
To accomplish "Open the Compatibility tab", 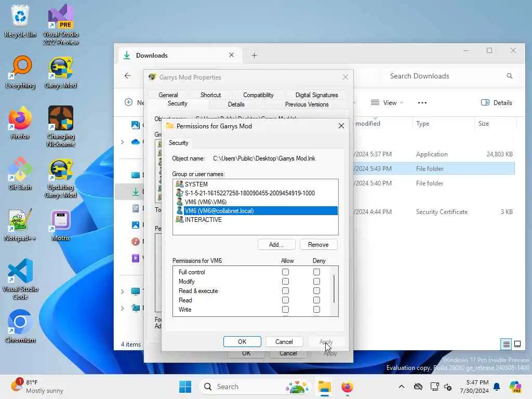I will point(258,95).
